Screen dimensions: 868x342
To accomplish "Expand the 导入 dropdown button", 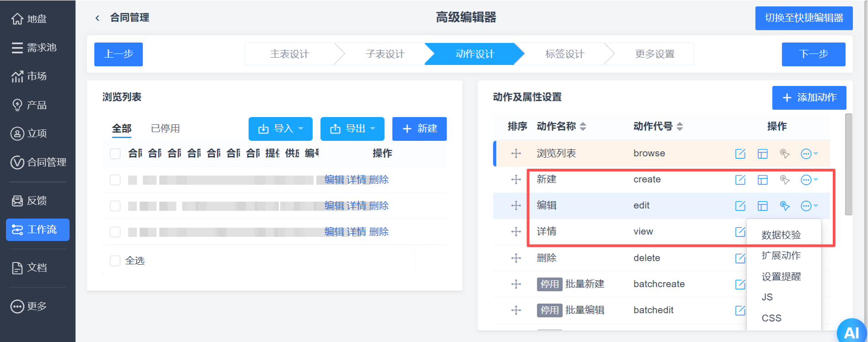I will click(280, 129).
